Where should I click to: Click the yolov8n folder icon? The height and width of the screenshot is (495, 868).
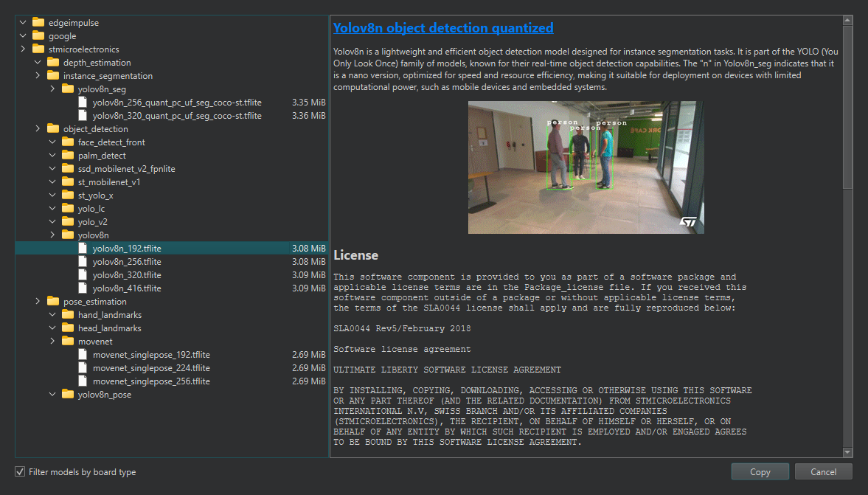(68, 235)
